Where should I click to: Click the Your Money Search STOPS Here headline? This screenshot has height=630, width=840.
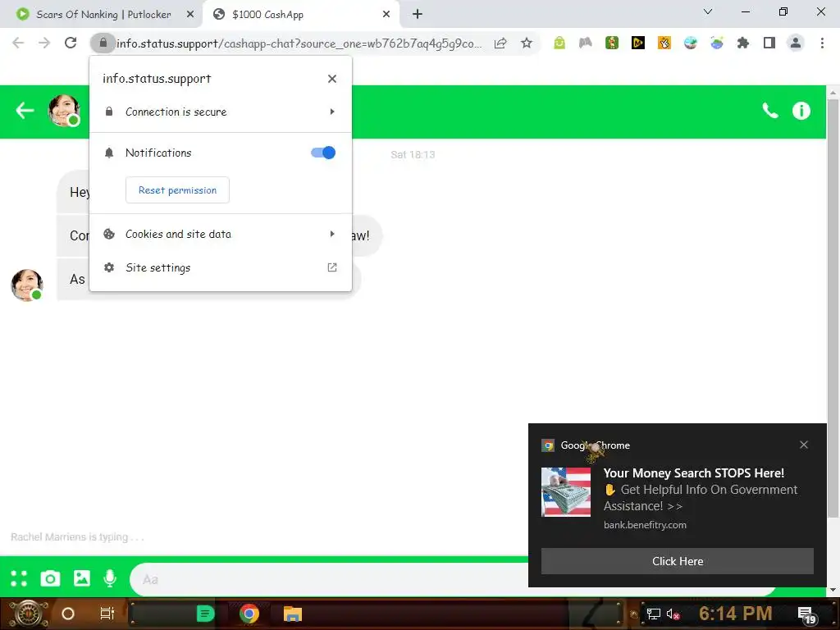pyautogui.click(x=694, y=473)
